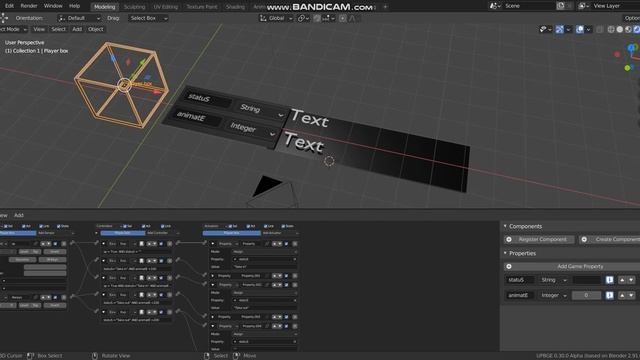Switch to the Shading workspace tab
Screen dimensions: 640x360
point(235,7)
